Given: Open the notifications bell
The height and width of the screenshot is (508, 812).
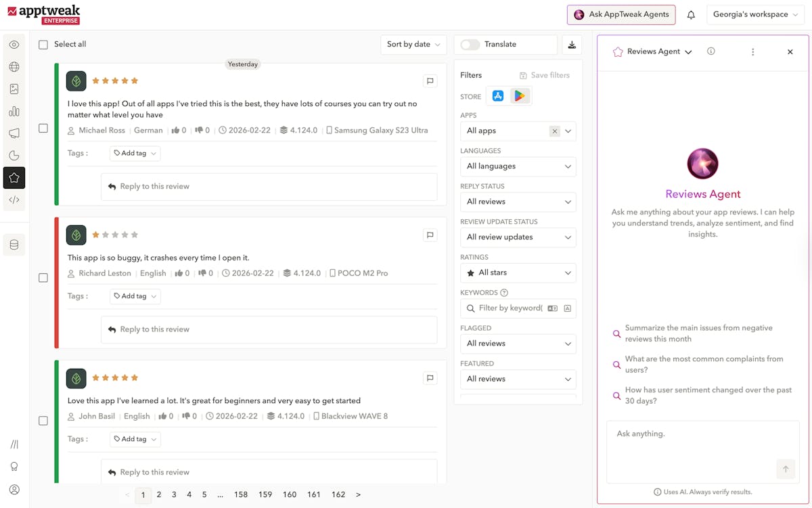Looking at the screenshot, I should coord(691,15).
